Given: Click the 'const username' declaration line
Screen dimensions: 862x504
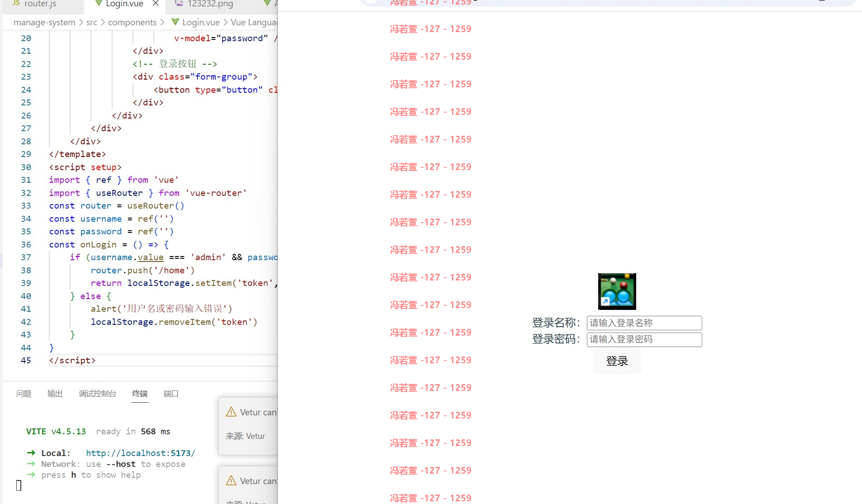Looking at the screenshot, I should coord(111,219).
